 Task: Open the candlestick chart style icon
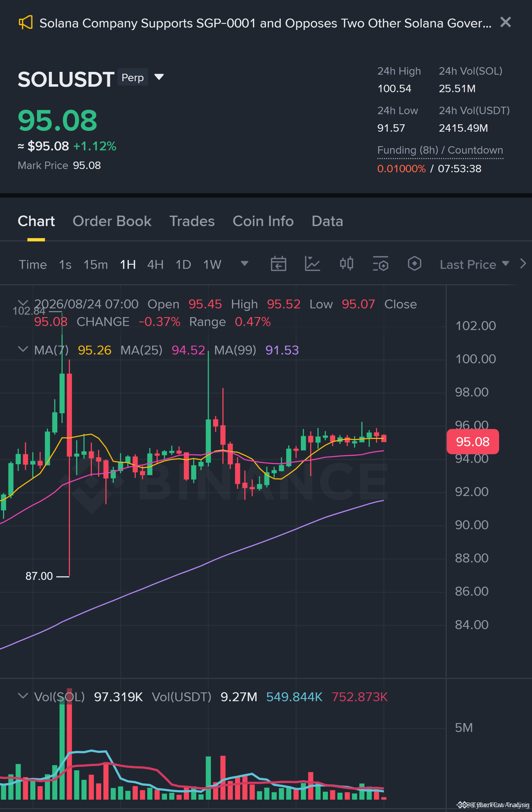(346, 264)
